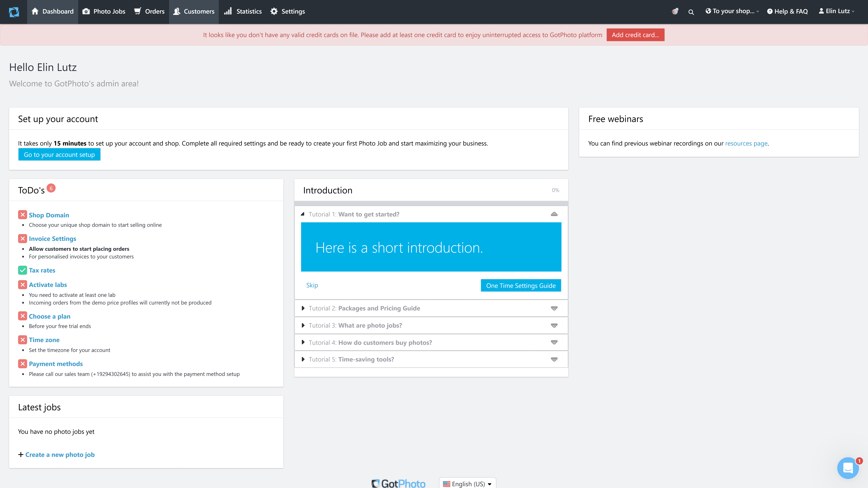
Task: Open Settings in the navigation bar
Action: [288, 12]
